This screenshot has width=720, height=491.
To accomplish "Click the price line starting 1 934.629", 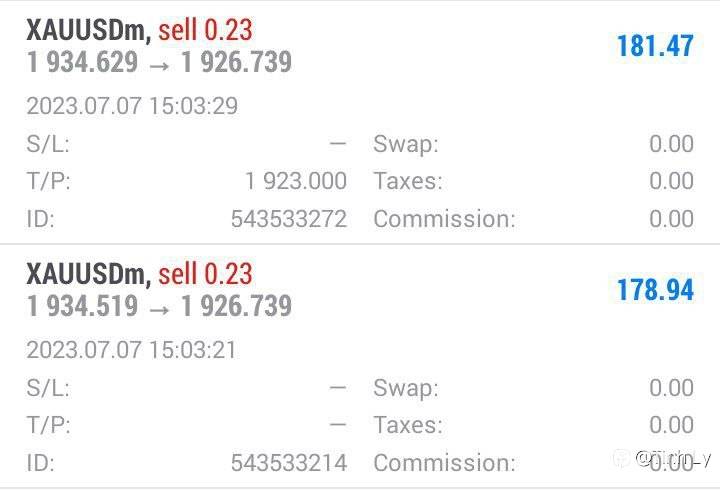I will [x=159, y=62].
